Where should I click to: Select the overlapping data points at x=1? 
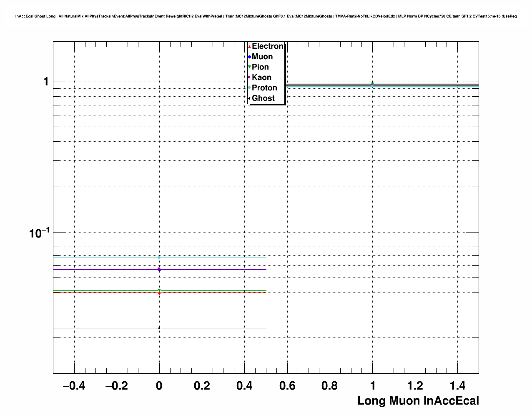tap(372, 84)
